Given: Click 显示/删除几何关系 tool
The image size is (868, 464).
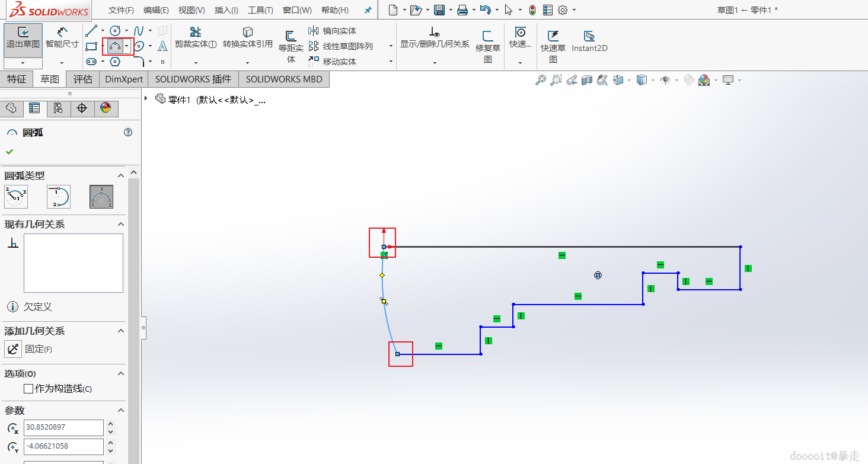Looking at the screenshot, I should (x=435, y=38).
